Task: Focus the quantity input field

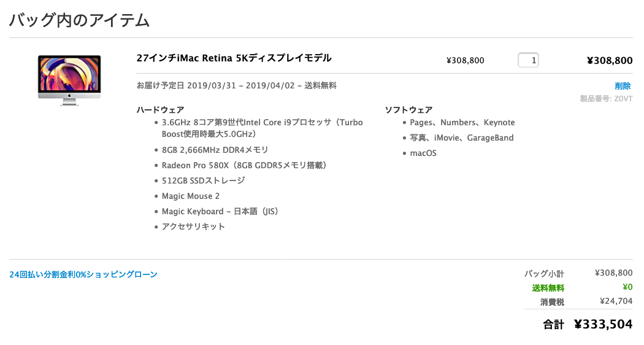Action: (528, 60)
